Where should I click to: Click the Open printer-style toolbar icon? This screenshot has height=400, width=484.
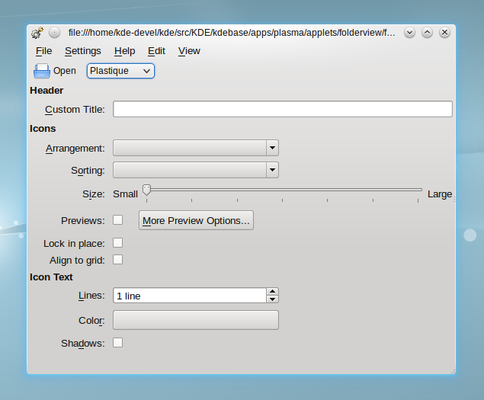tap(42, 71)
